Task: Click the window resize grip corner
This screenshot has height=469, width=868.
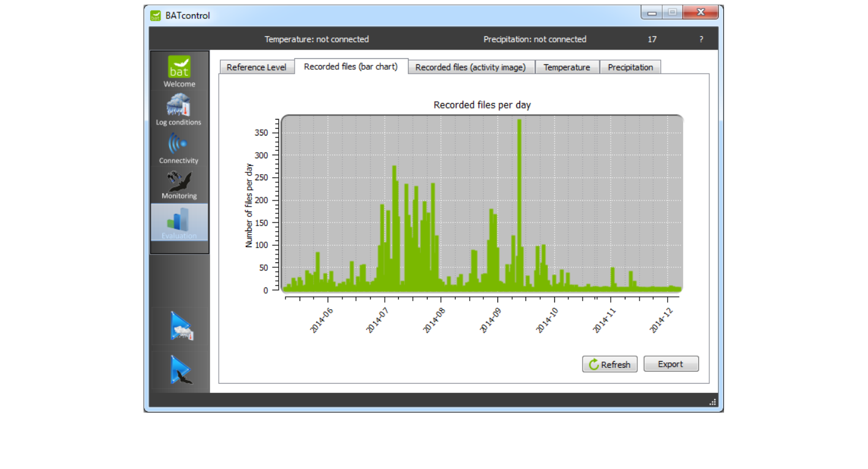Action: coord(712,402)
